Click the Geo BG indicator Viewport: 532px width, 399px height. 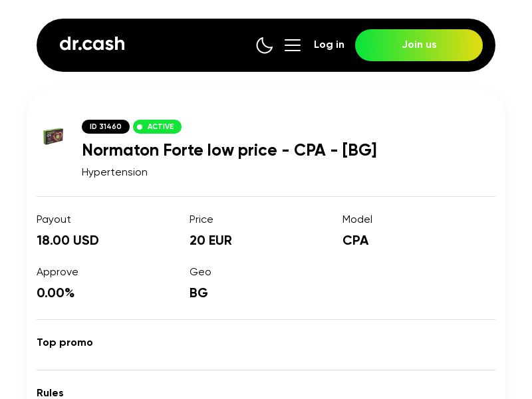click(x=198, y=293)
